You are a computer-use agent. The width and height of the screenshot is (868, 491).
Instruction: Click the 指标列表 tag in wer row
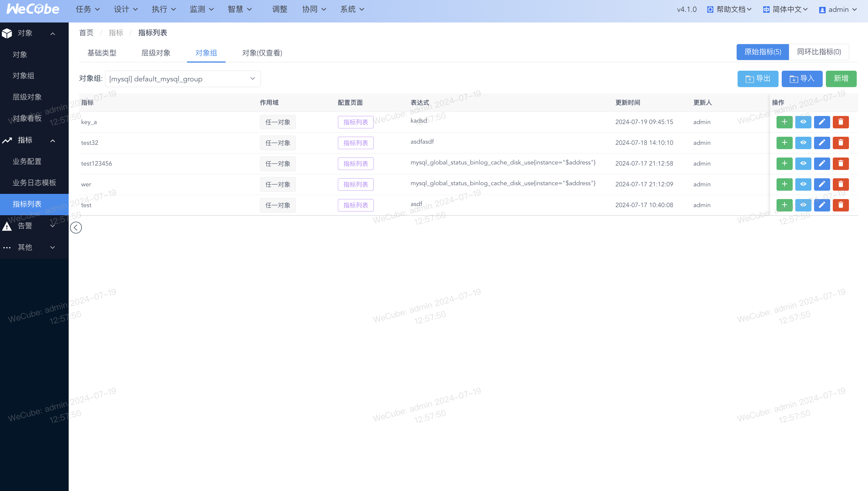pyautogui.click(x=356, y=184)
